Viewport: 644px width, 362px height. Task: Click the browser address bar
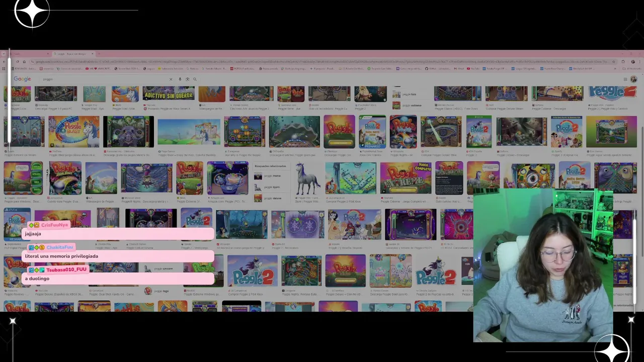point(322,61)
